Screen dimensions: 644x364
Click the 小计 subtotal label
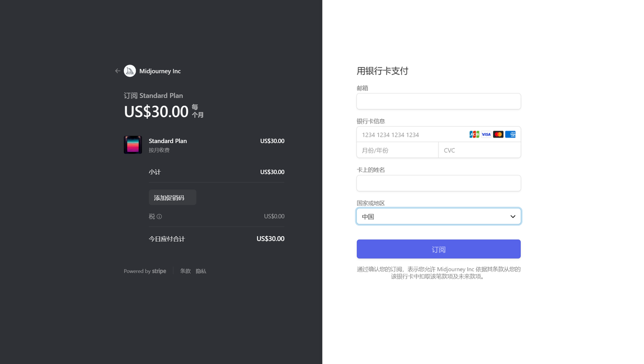(x=155, y=172)
